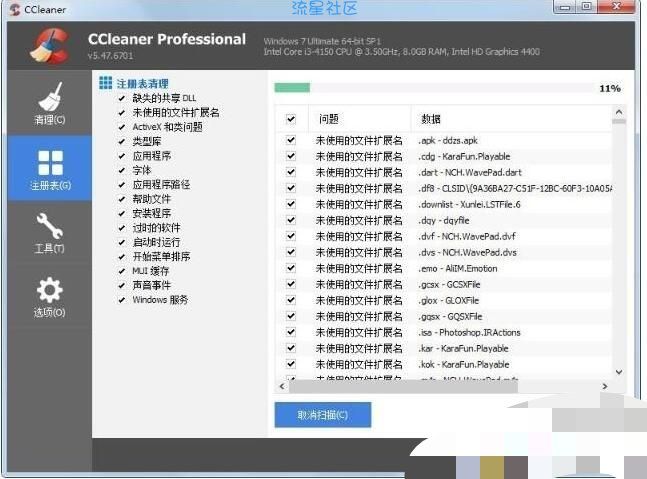Uncheck the .apk - ddzs.apk row

pyautogui.click(x=291, y=140)
